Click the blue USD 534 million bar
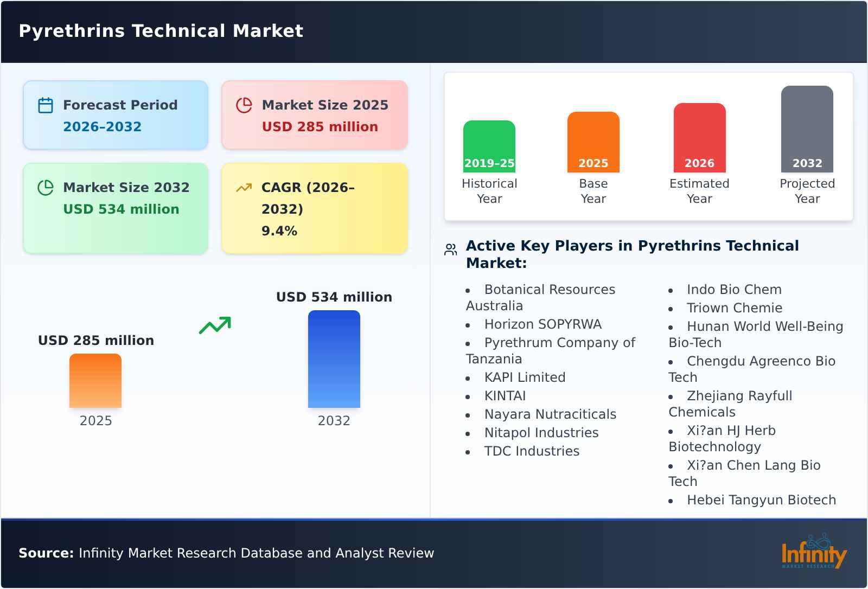Viewport: 868px width, 589px height. pyautogui.click(x=334, y=358)
